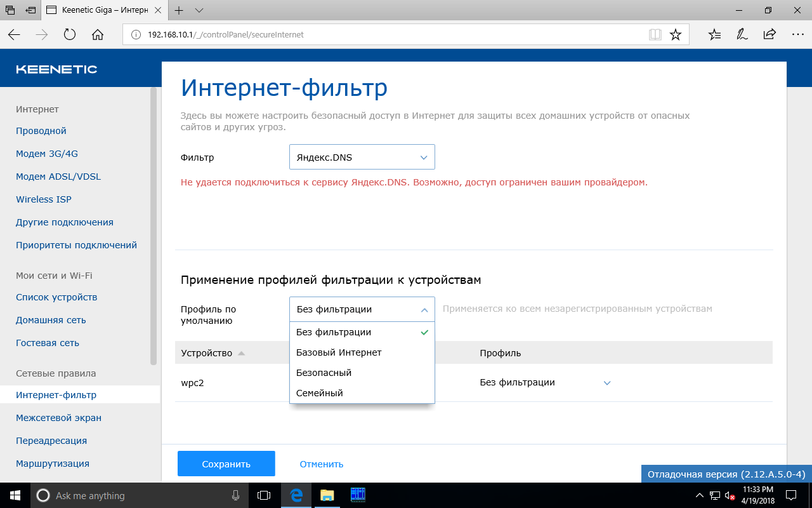The image size is (812, 508).
Task: Open Приоритеты подключений in sidebar
Action: [x=76, y=245]
